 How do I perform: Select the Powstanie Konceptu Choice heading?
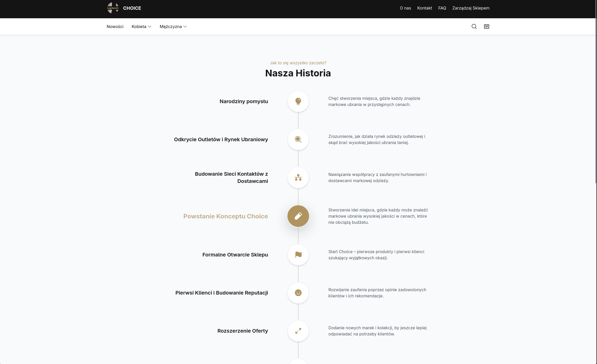[226, 216]
